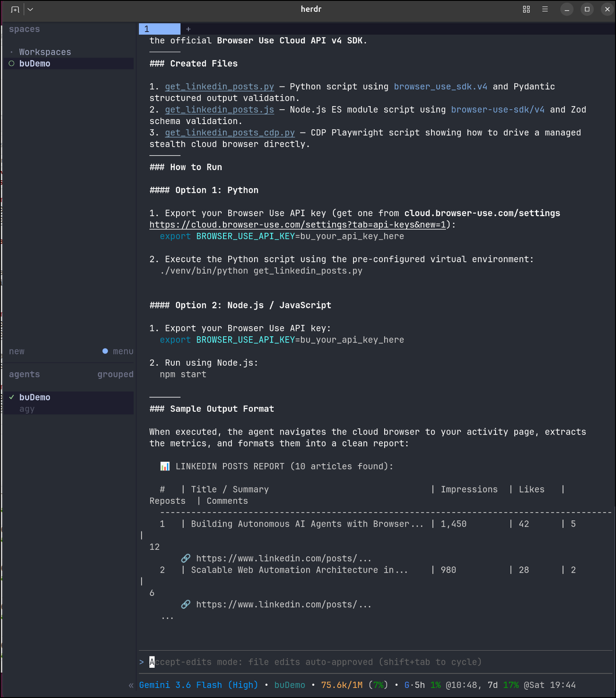616x698 pixels.
Task: Click the Gemini 3.6 Flash model status
Action: click(x=198, y=685)
